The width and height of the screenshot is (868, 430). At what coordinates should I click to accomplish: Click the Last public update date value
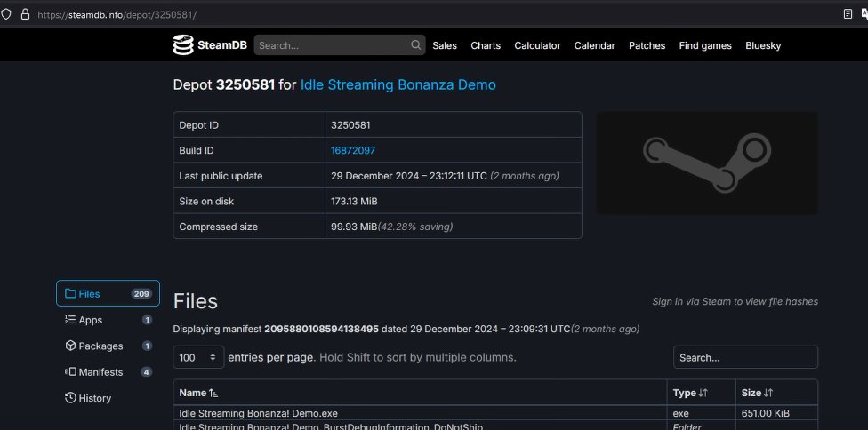(x=408, y=176)
